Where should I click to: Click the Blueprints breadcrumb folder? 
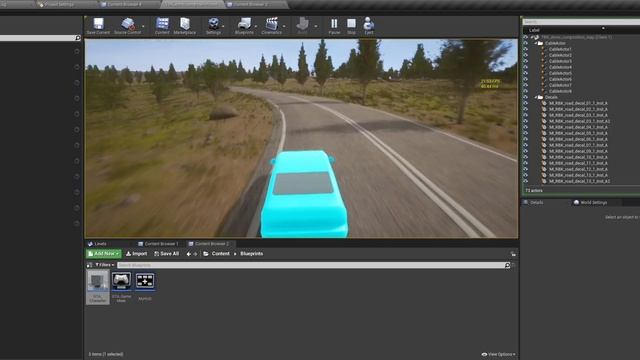(251, 254)
